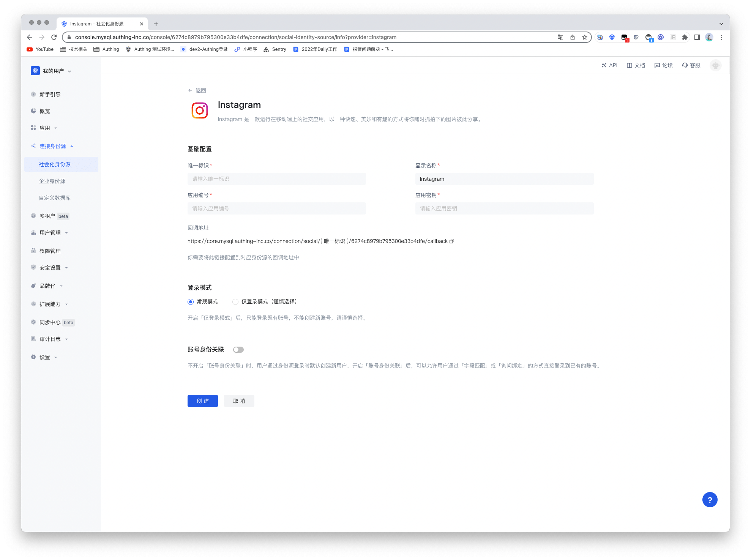Screen dimensions: 751x560
Task: Open 企业身份源 sidebar item
Action: (x=52, y=181)
